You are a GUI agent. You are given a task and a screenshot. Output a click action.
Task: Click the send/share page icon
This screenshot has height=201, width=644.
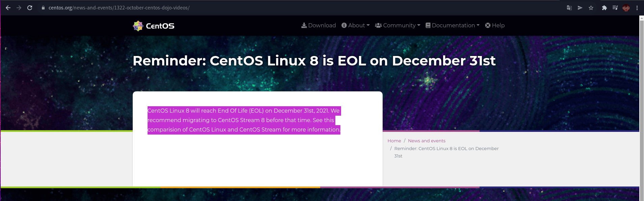[580, 8]
